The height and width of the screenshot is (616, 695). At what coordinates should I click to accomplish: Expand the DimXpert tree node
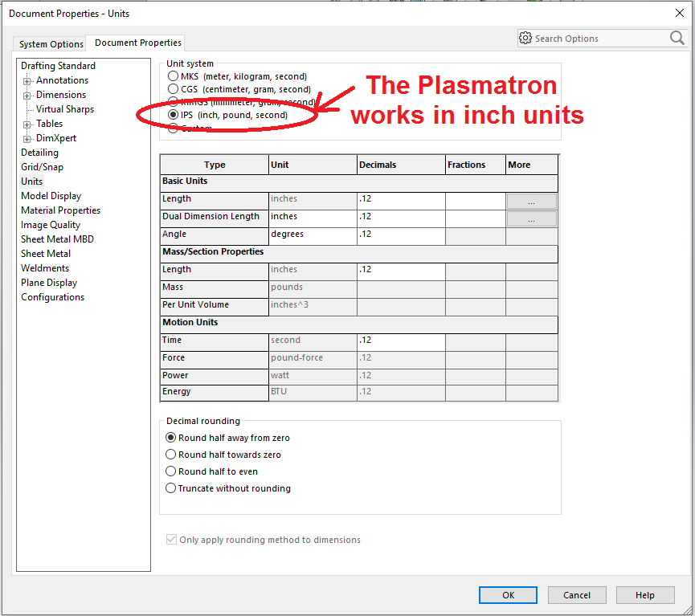(27, 138)
